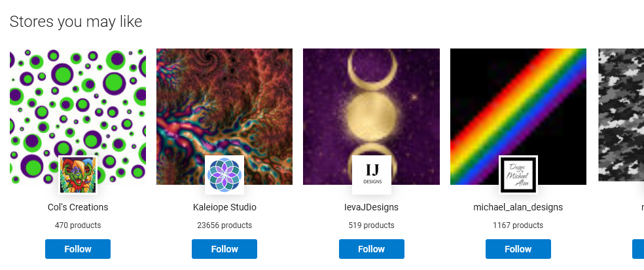The height and width of the screenshot is (270, 644).
Task: Click Kaleiope Studio flower logo icon
Action: 224,175
